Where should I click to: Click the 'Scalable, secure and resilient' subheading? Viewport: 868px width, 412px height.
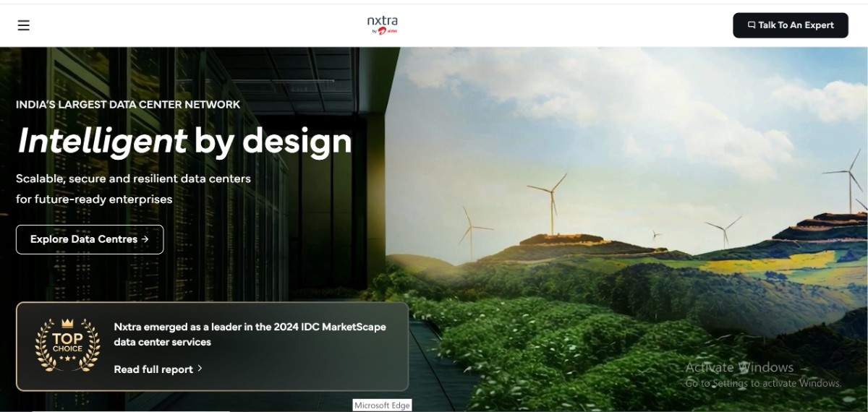[133, 178]
